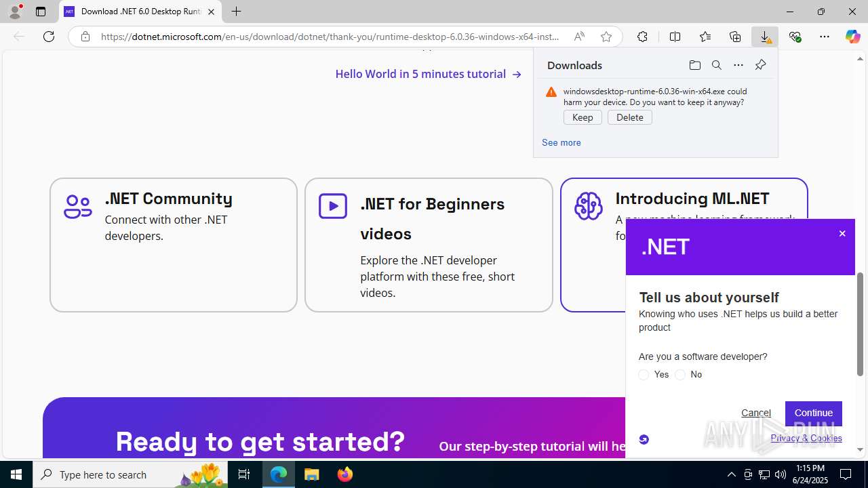Image resolution: width=868 pixels, height=488 pixels.
Task: Open Privacy & Cookies link
Action: click(x=806, y=438)
